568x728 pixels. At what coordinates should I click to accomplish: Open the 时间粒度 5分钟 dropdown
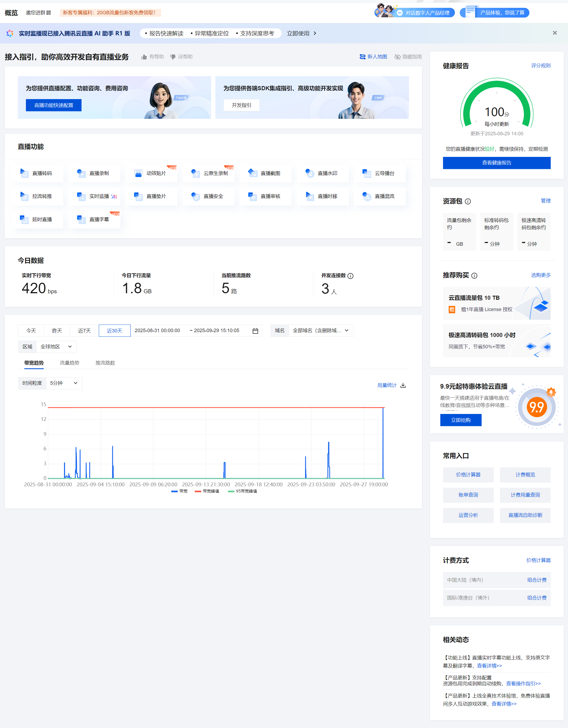[64, 383]
